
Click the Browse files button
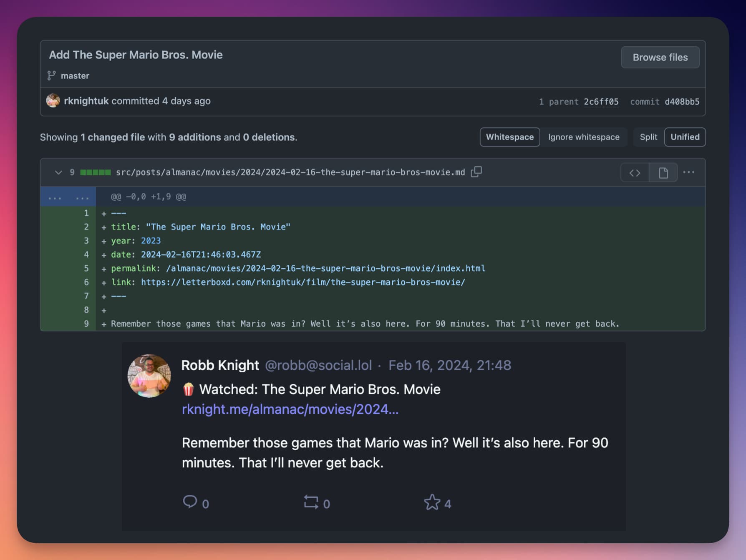coord(660,57)
